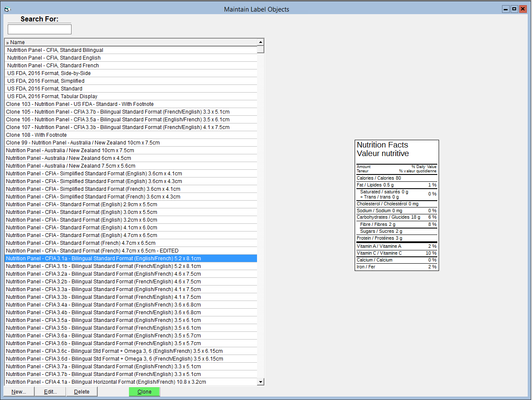Select CFIA 3.3a Bilingual Standard Format row
The image size is (532, 400).
pyautogui.click(x=131, y=289)
